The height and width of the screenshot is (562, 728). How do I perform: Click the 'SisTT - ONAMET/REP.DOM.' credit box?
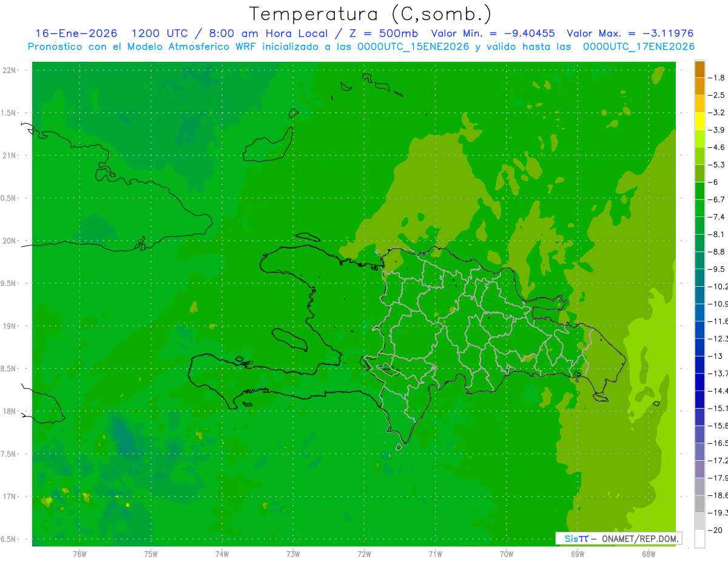coord(618,538)
